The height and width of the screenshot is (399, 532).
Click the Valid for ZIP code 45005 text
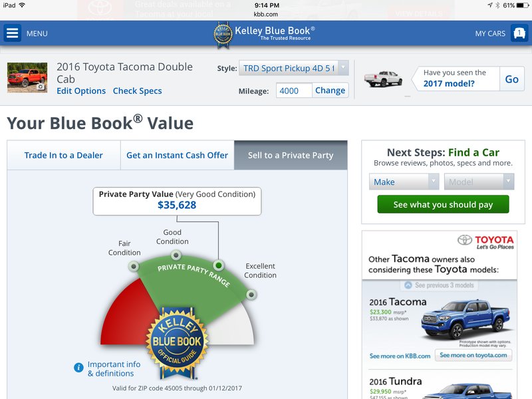click(177, 388)
